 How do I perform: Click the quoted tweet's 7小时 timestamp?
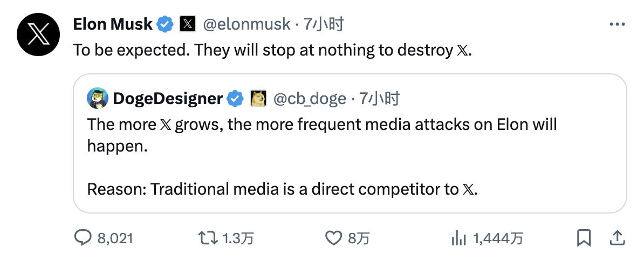click(x=380, y=99)
